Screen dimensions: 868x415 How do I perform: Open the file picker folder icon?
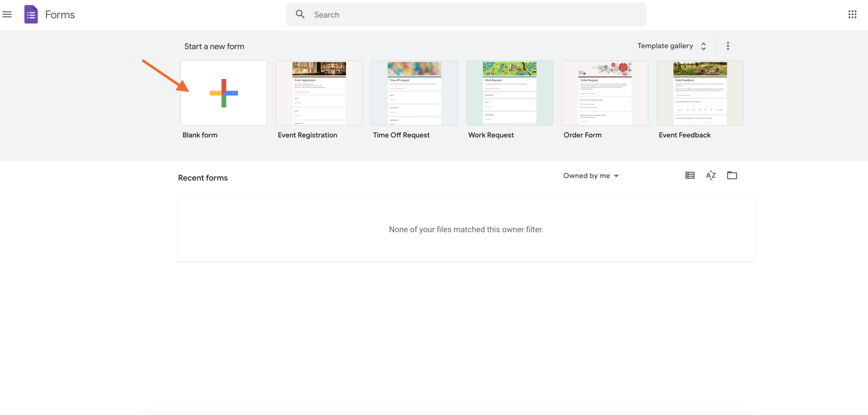(732, 175)
